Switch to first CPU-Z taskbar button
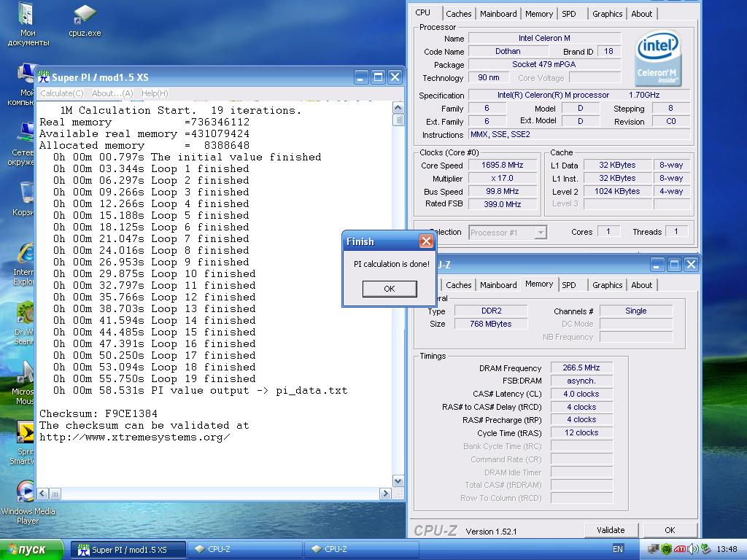This screenshot has width=747, height=560. pos(244,550)
